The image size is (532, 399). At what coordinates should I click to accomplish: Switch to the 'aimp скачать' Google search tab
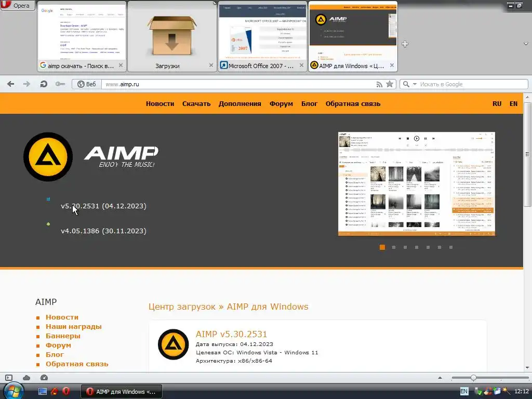tap(82, 36)
